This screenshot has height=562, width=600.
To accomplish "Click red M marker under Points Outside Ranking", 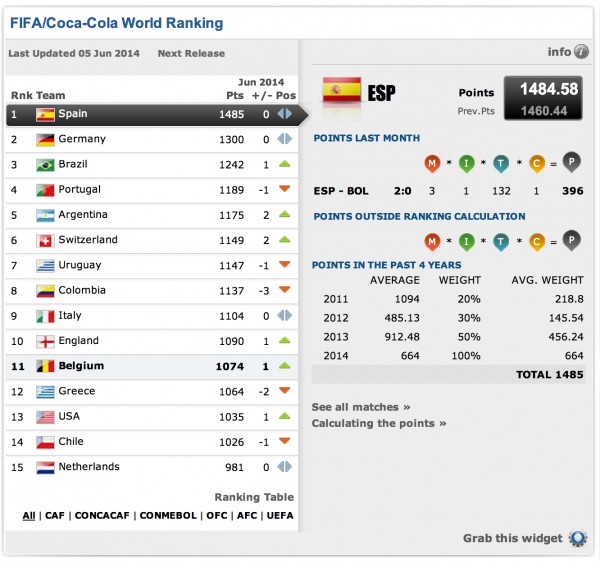I will (432, 241).
